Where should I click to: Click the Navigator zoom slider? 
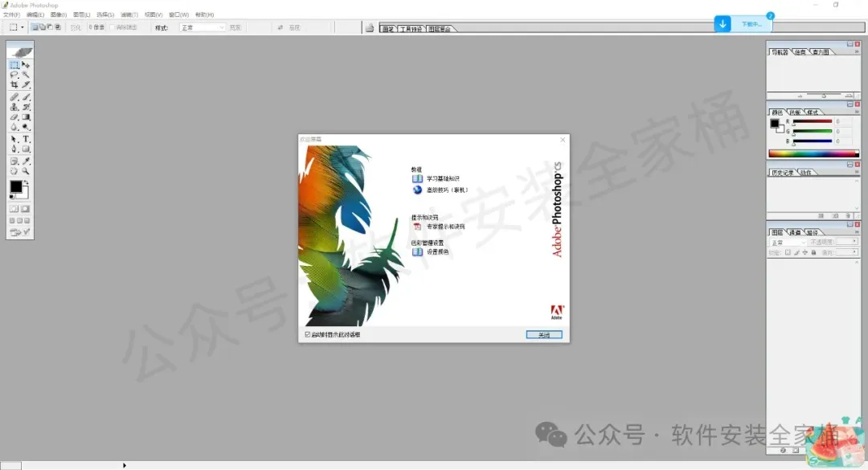[824, 96]
